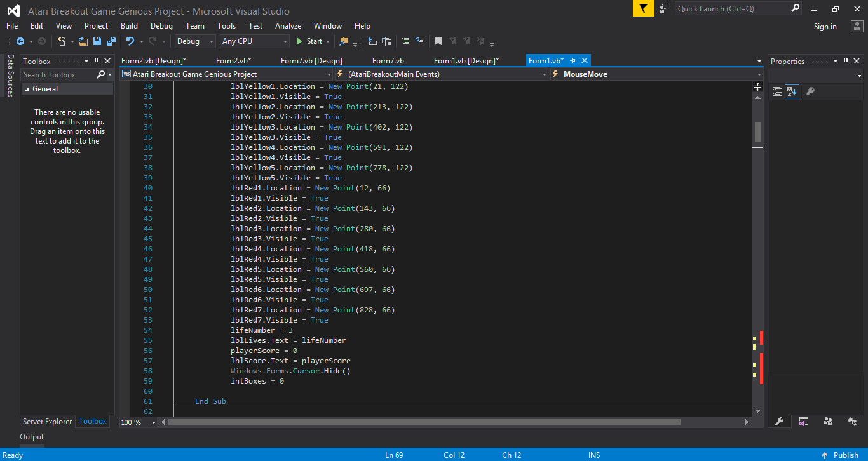Click the Comment Out Selected Lines icon

pyautogui.click(x=405, y=41)
